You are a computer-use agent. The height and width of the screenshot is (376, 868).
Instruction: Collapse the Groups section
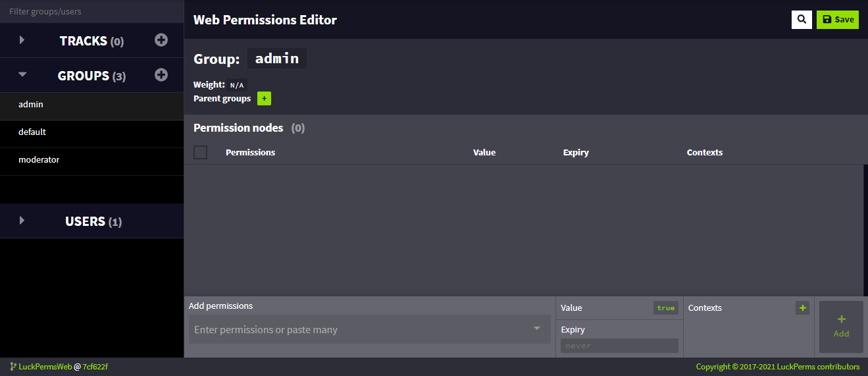(x=22, y=75)
